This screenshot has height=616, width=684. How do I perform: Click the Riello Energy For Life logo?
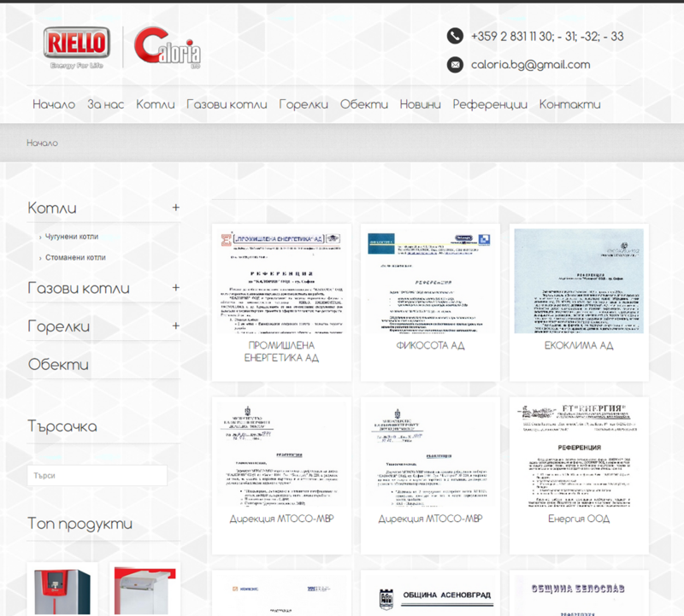tap(77, 48)
